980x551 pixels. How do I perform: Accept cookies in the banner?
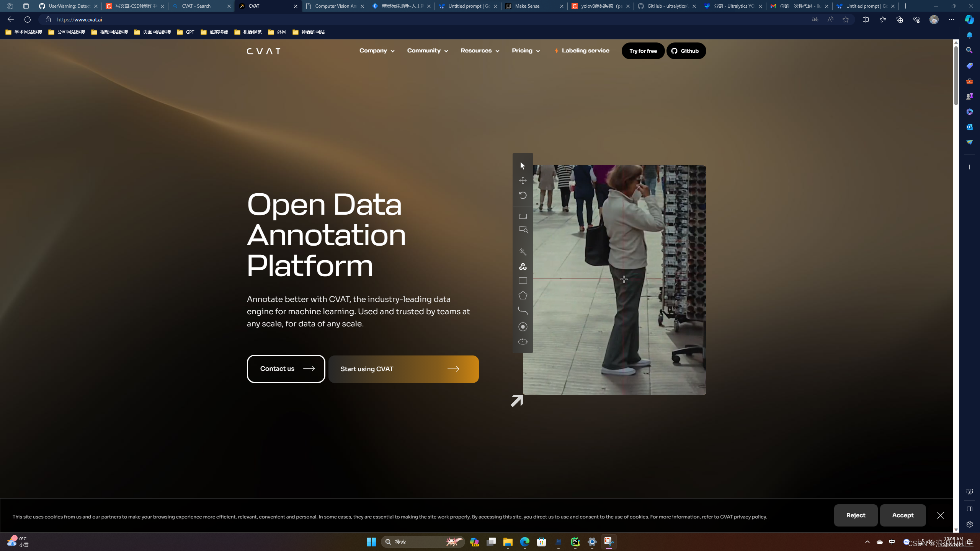(903, 515)
